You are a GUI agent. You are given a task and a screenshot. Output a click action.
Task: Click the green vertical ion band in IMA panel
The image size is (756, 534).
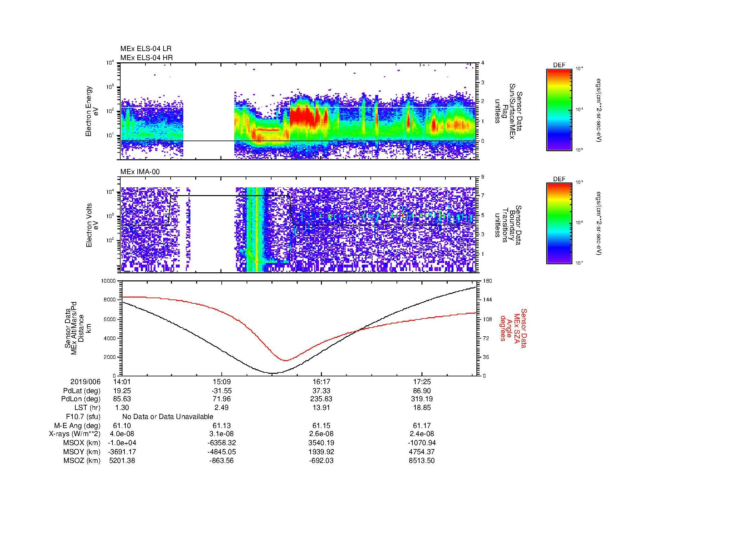(x=255, y=229)
